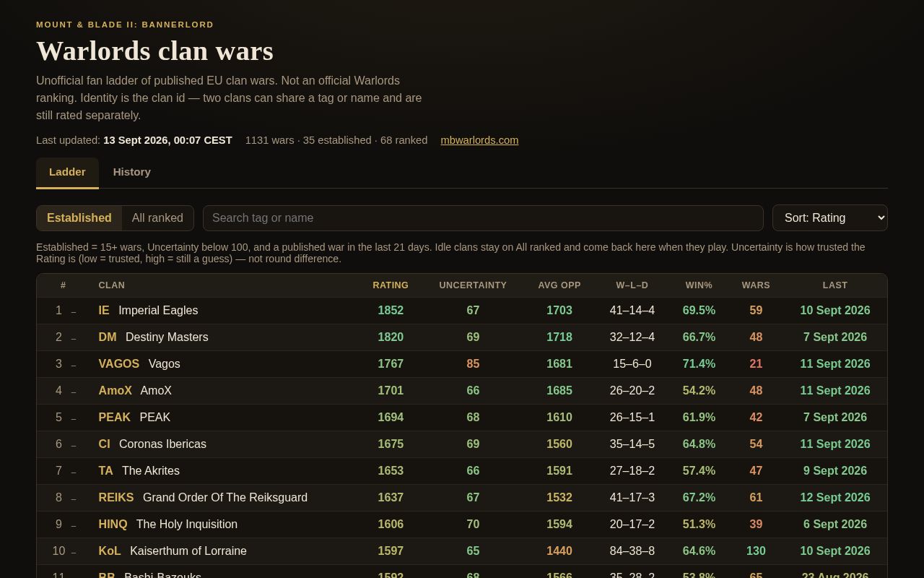
Task: Open the REIKS clan tag
Action: coord(116,498)
